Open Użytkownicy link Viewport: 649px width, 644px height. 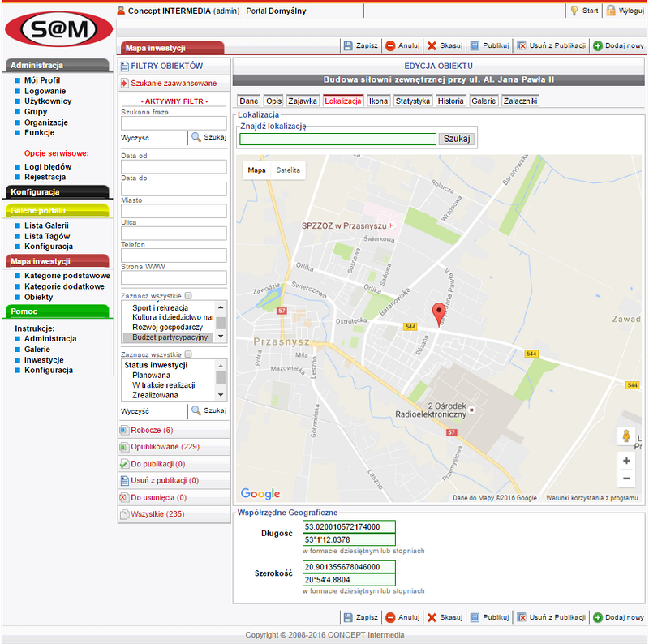[x=48, y=101]
